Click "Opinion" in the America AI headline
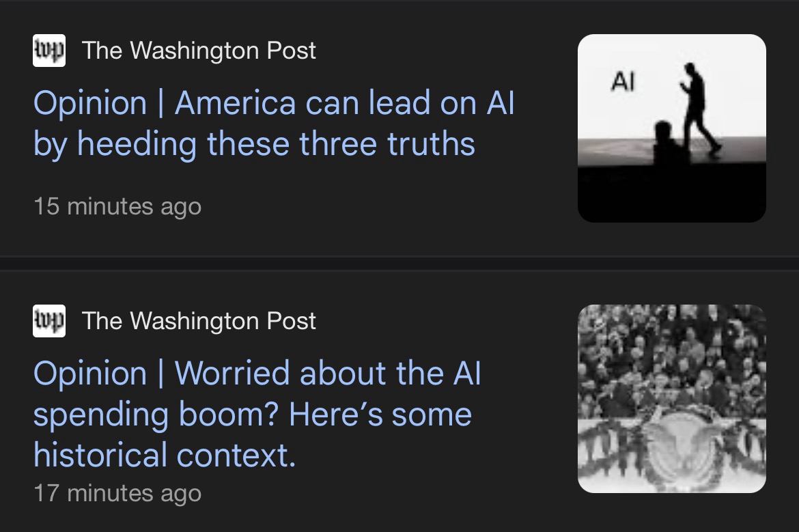This screenshot has width=799, height=532. point(90,103)
